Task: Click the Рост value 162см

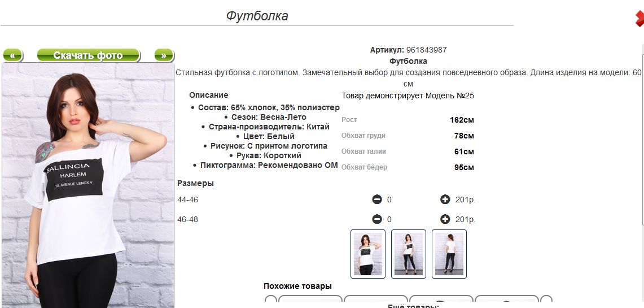Action: click(x=462, y=120)
